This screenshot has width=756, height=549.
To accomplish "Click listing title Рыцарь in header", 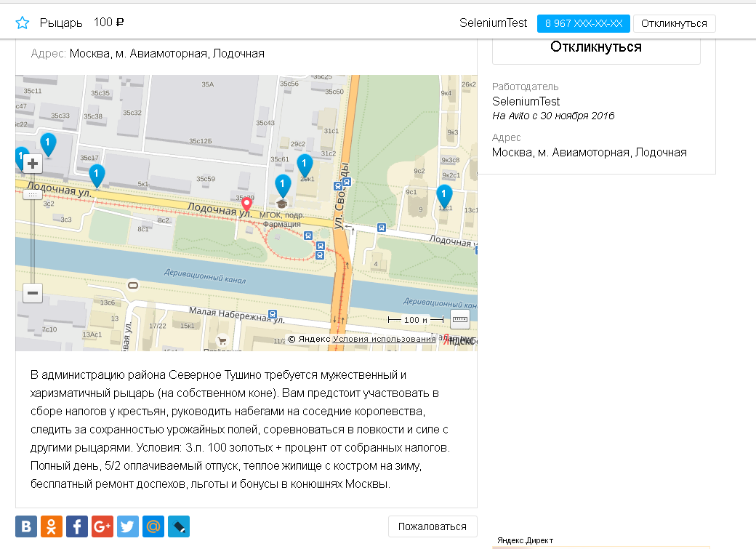I will coord(61,23).
